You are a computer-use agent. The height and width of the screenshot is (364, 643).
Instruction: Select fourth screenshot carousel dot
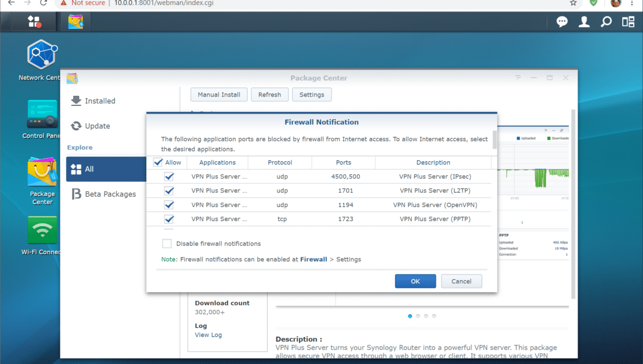coord(434,316)
